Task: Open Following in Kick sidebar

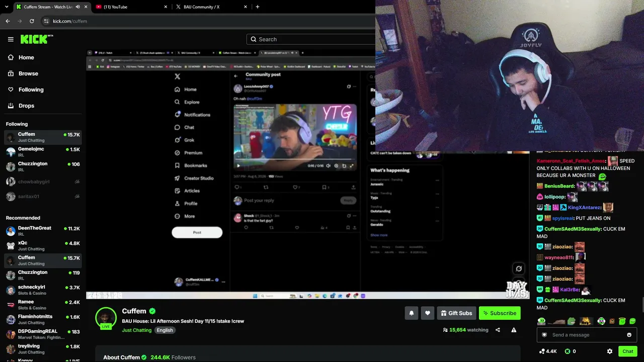Action: 26,89
